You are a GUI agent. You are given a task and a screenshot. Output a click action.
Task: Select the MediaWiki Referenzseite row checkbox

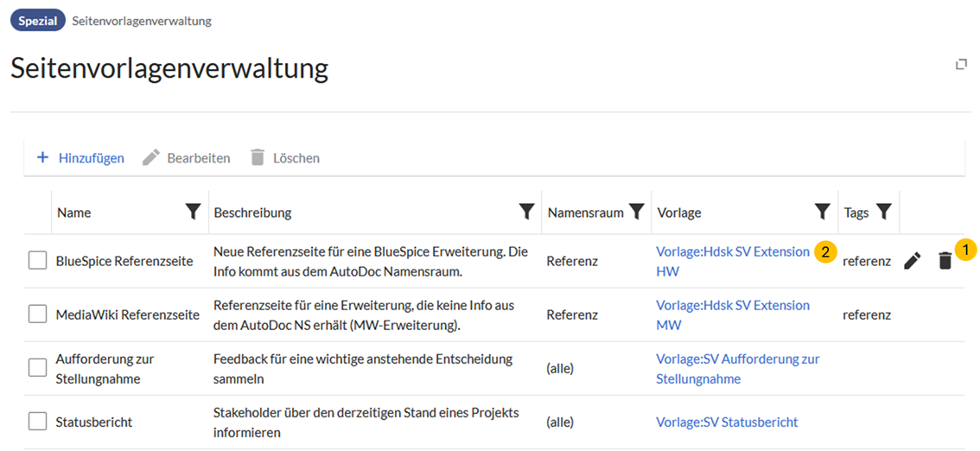coord(37,314)
